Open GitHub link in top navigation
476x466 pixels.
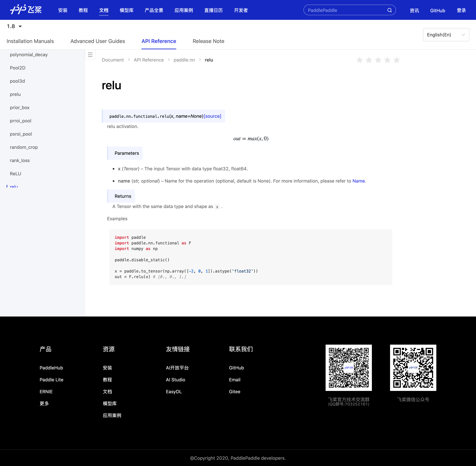coord(437,11)
